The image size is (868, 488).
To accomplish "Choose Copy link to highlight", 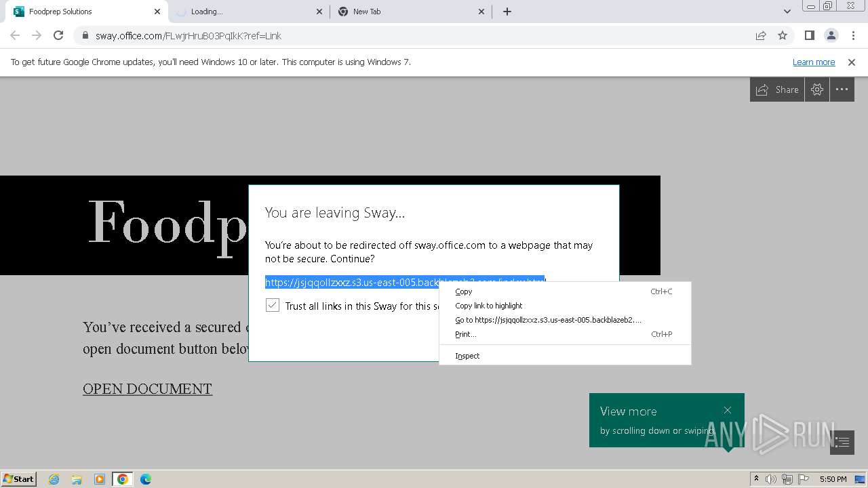I will (x=565, y=306).
